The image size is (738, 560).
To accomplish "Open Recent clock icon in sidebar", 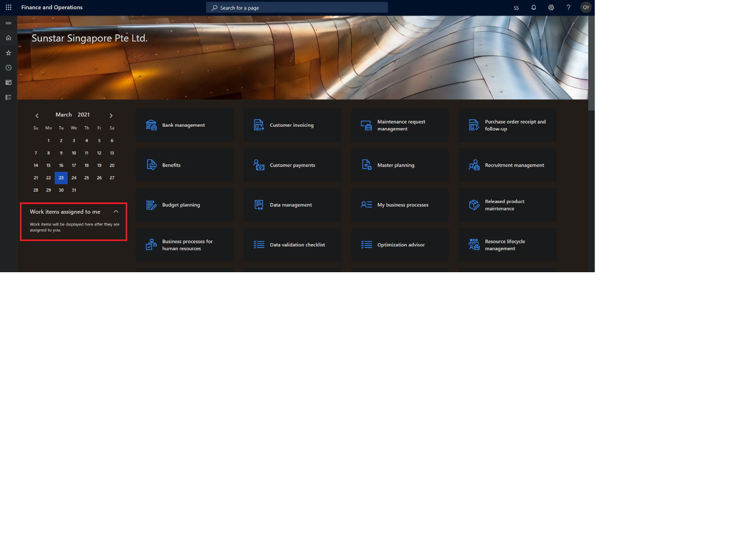I will [x=9, y=68].
